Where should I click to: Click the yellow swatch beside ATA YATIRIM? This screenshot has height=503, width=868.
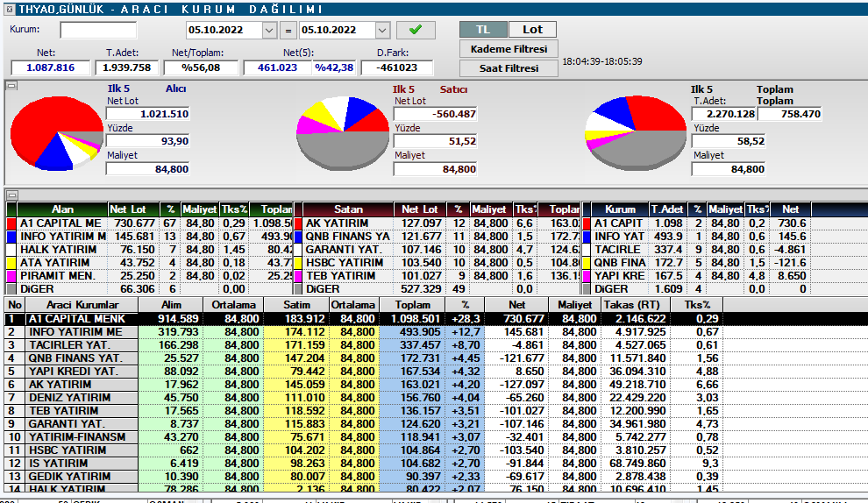pyautogui.click(x=11, y=263)
